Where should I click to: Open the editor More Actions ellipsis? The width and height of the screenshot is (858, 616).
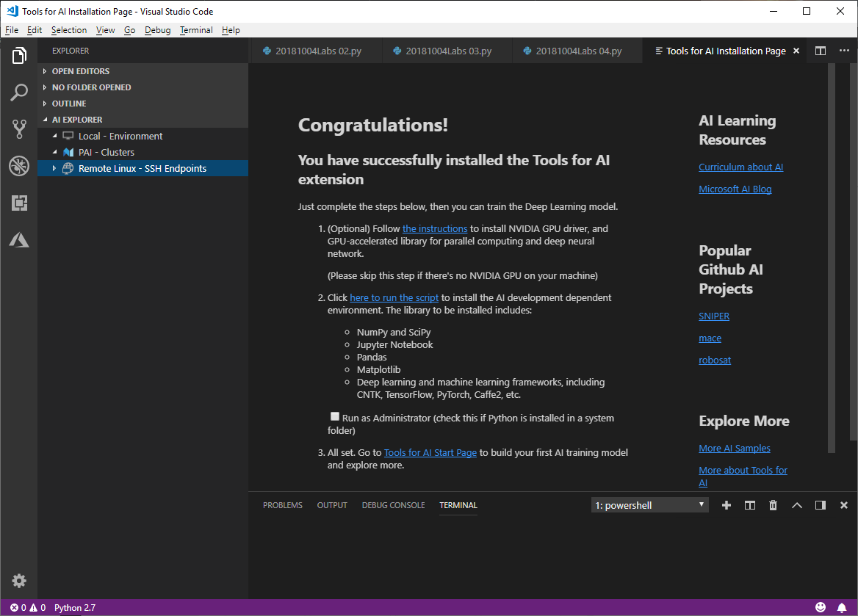click(x=844, y=51)
